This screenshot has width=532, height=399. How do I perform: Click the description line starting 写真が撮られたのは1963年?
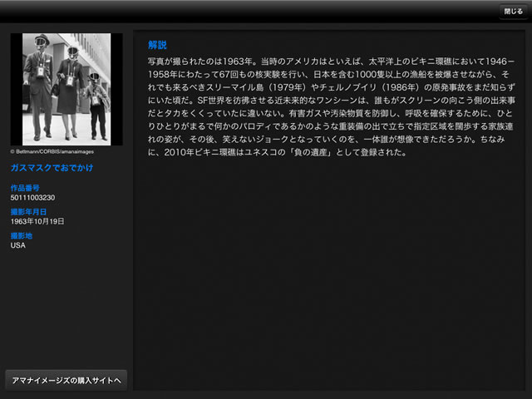(331, 62)
